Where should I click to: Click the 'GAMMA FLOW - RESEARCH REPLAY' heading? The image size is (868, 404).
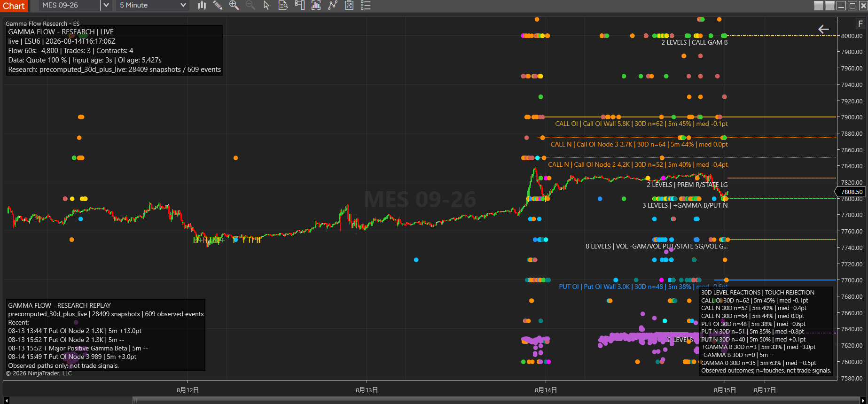point(59,305)
